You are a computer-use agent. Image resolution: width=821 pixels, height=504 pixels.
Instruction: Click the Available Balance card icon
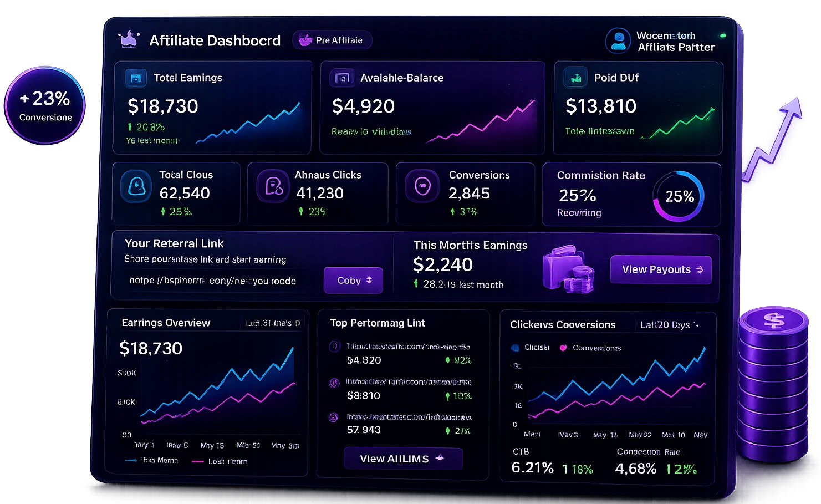(342, 78)
